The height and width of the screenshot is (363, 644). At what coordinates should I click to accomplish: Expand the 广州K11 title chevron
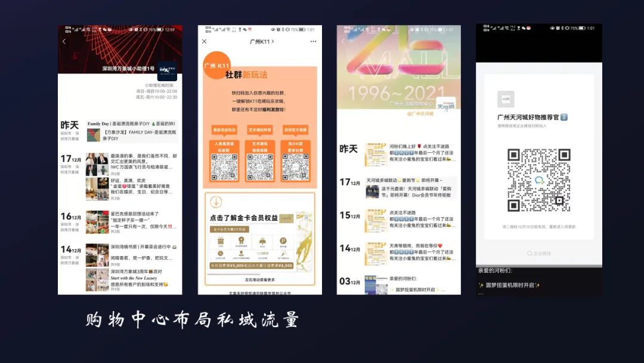(273, 42)
